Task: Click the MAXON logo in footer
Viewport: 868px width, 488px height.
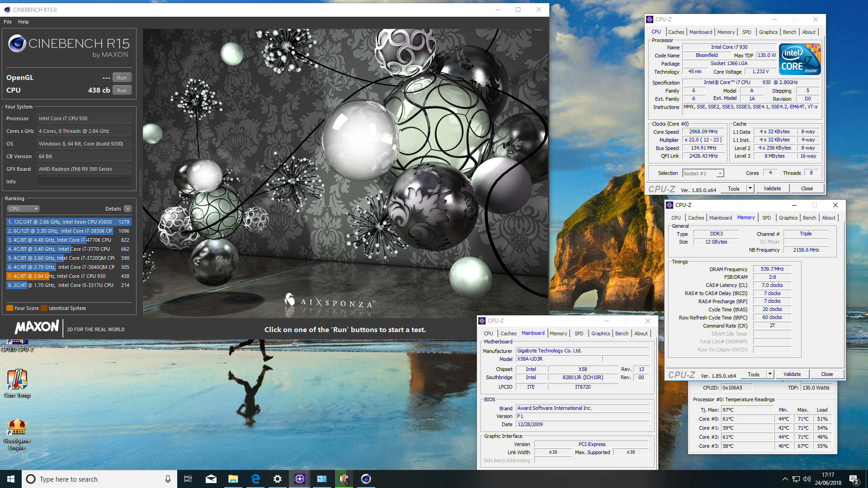Action: point(37,327)
